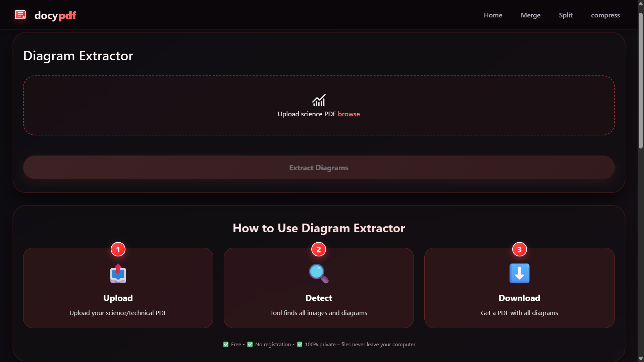The height and width of the screenshot is (362, 644).
Task: Open the browse link to choose a PDF
Action: (x=349, y=114)
